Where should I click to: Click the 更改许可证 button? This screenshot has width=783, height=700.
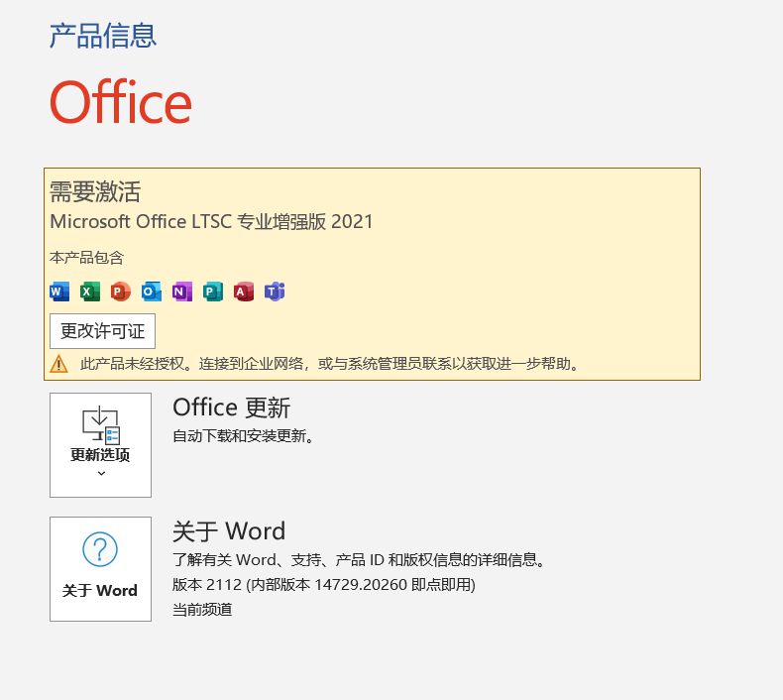pos(102,331)
